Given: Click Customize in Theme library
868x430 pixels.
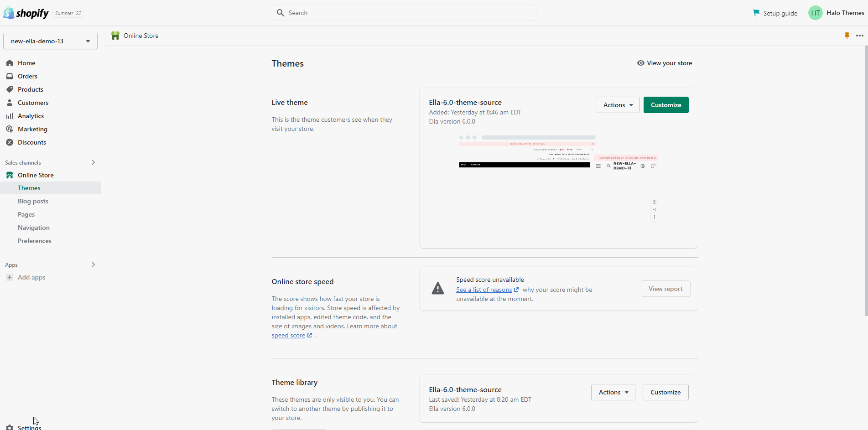Looking at the screenshot, I should [x=665, y=392].
